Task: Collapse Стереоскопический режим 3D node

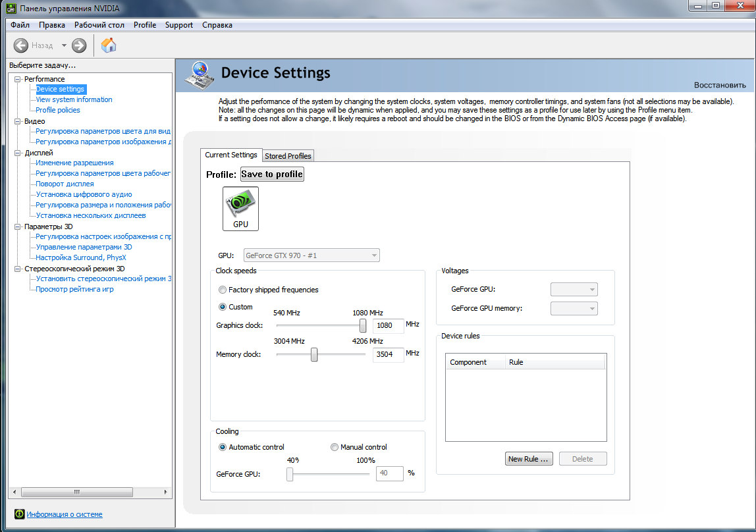Action: pos(17,269)
